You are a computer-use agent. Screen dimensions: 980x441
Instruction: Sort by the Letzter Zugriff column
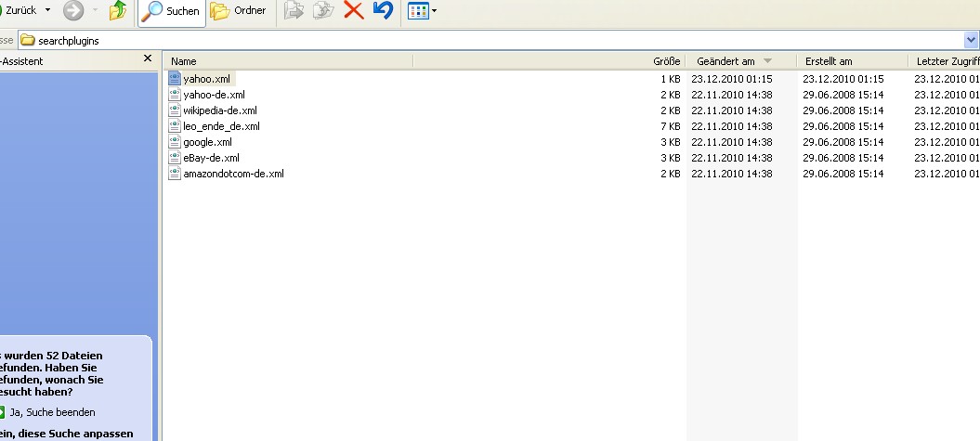(945, 61)
